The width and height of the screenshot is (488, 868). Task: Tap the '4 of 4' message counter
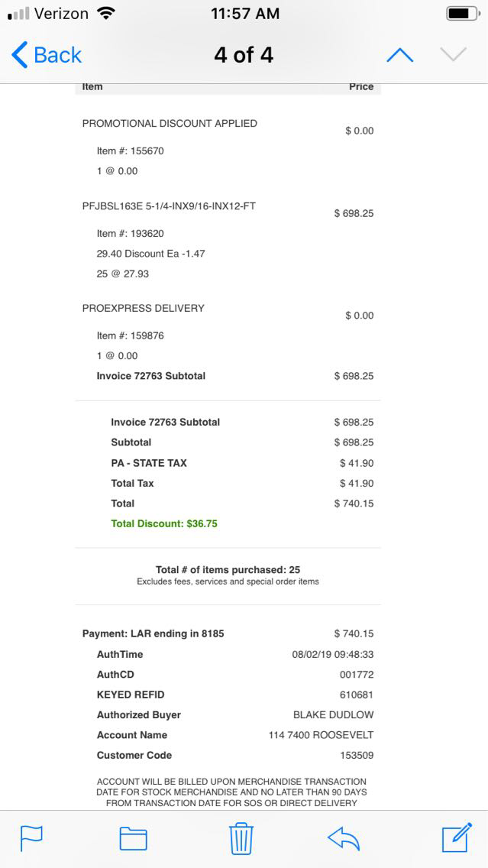244,55
